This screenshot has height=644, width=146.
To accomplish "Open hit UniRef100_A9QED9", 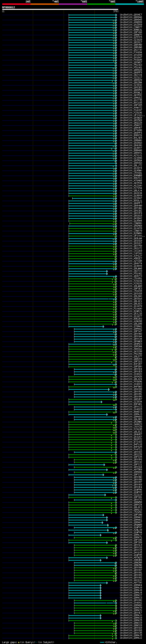I will pos(131,22).
